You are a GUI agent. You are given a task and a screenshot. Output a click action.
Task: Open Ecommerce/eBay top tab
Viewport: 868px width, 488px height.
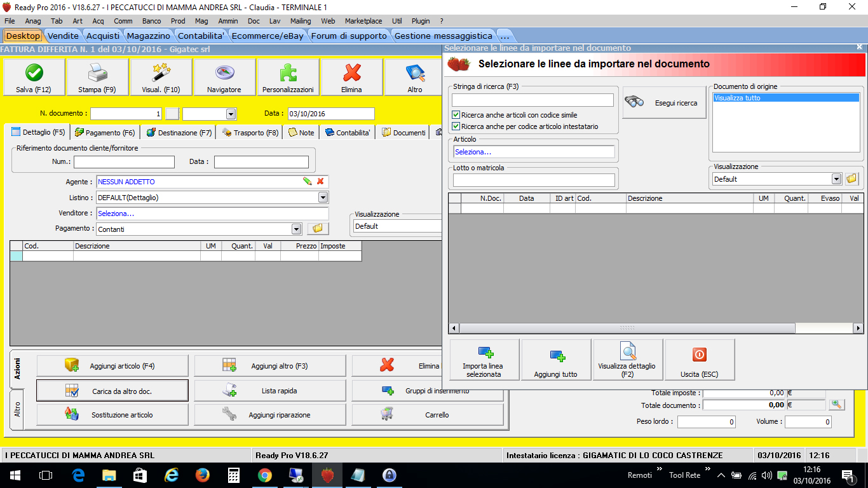[x=268, y=36]
